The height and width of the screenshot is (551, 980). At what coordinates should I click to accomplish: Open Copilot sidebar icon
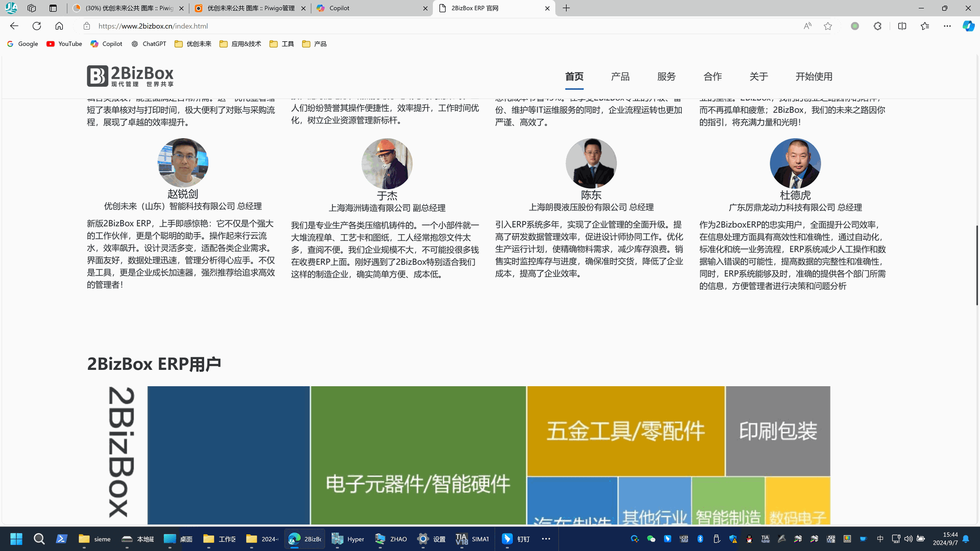tap(968, 26)
